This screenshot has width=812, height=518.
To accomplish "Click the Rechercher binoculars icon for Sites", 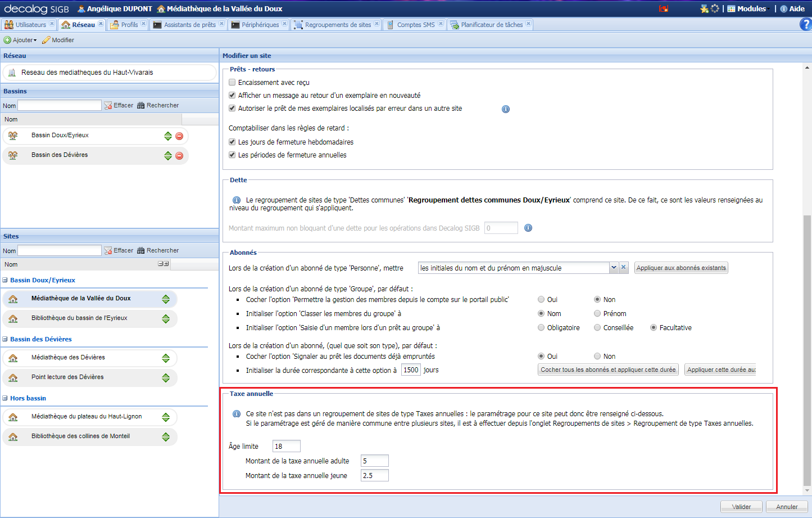I will coord(140,250).
